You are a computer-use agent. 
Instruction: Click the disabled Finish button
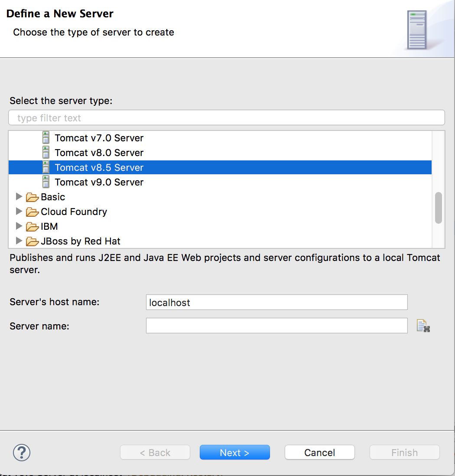[405, 452]
